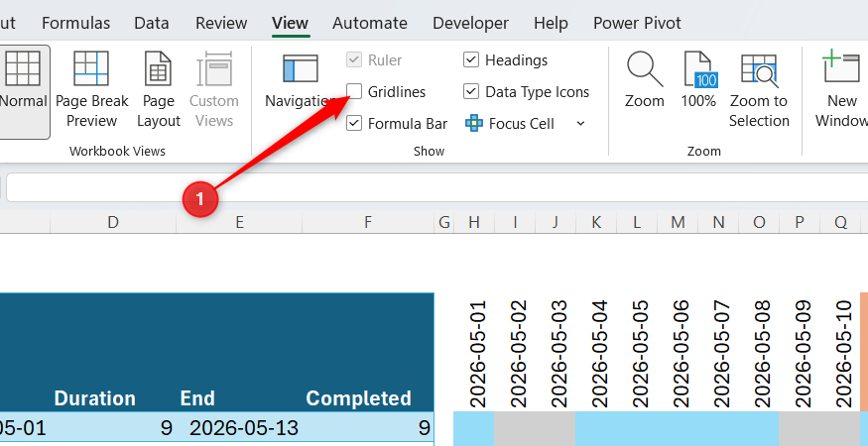This screenshot has height=446, width=868.
Task: Set zoom to 100%
Action: tap(698, 80)
